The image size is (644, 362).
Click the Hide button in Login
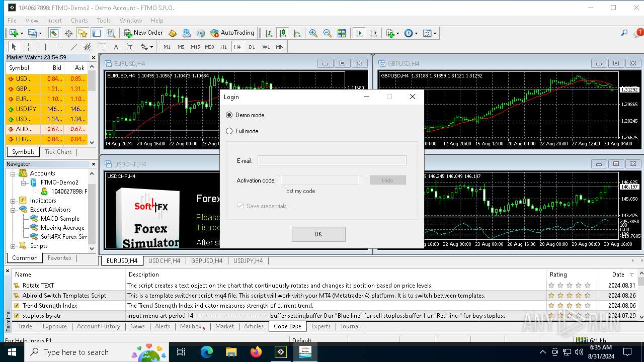point(388,180)
